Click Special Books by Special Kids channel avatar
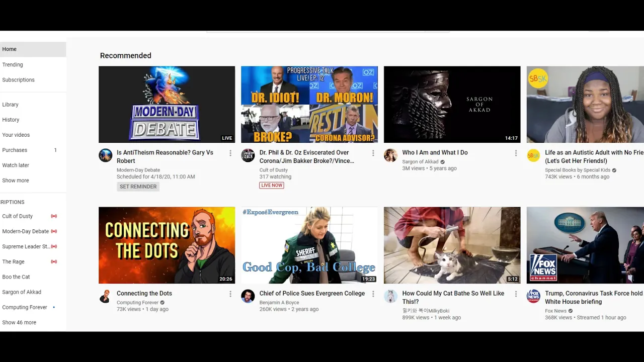 point(533,155)
